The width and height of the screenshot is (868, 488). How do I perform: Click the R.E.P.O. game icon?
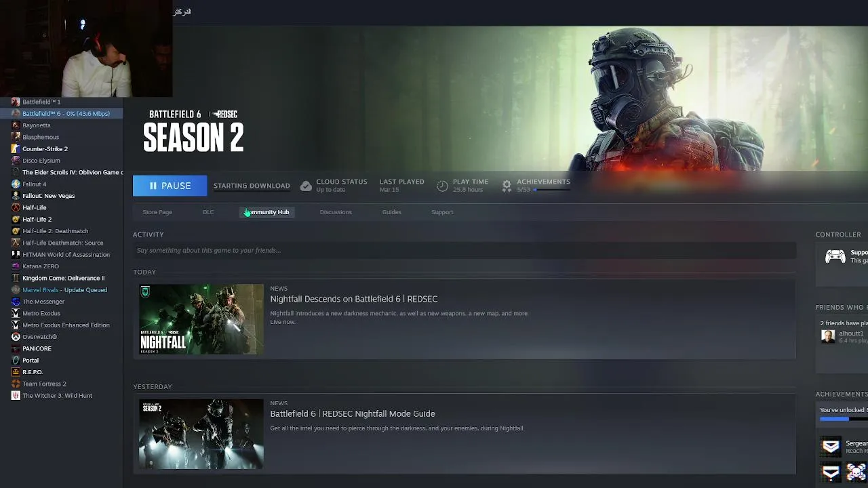click(x=16, y=372)
